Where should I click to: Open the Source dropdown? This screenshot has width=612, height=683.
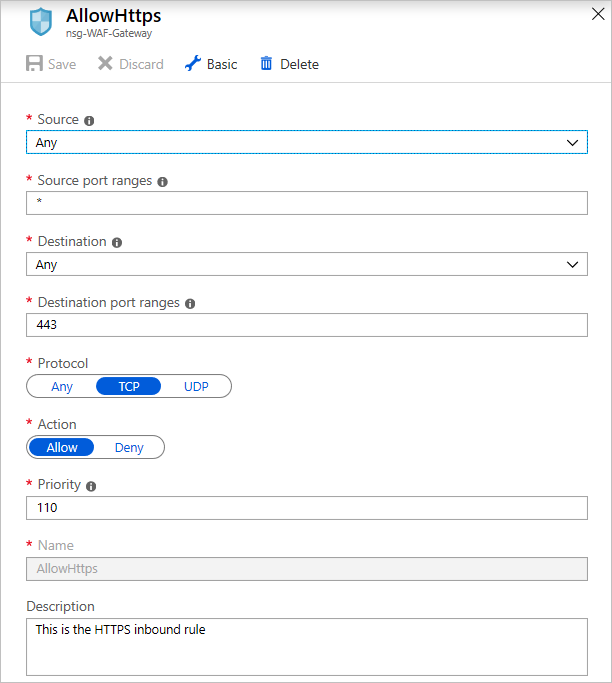[x=306, y=143]
